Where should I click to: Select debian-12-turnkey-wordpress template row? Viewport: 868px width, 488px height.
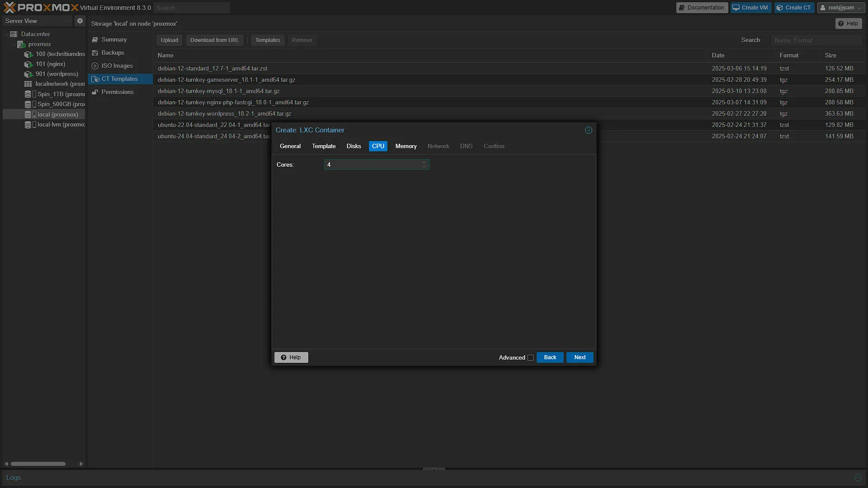pos(509,114)
